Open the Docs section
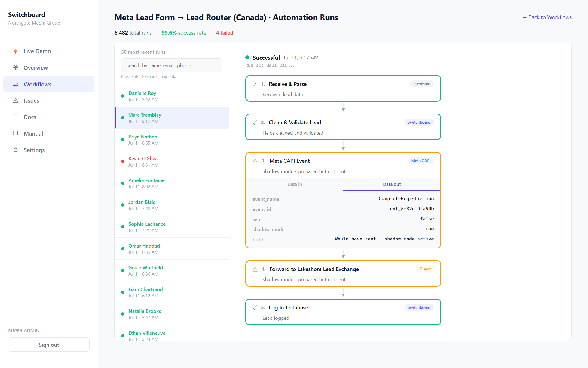Viewport: 588px width, 368px height. coord(49,117)
